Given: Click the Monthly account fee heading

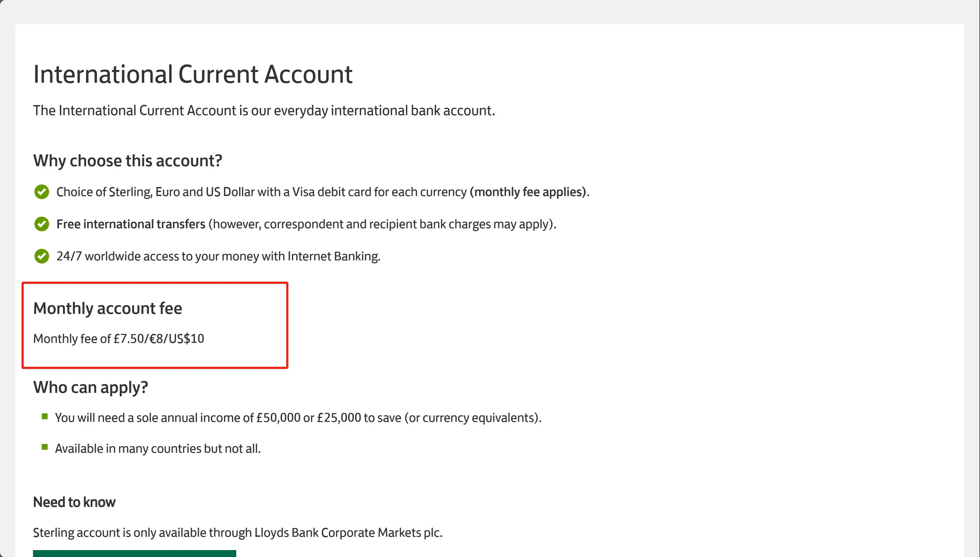Looking at the screenshot, I should [x=107, y=308].
